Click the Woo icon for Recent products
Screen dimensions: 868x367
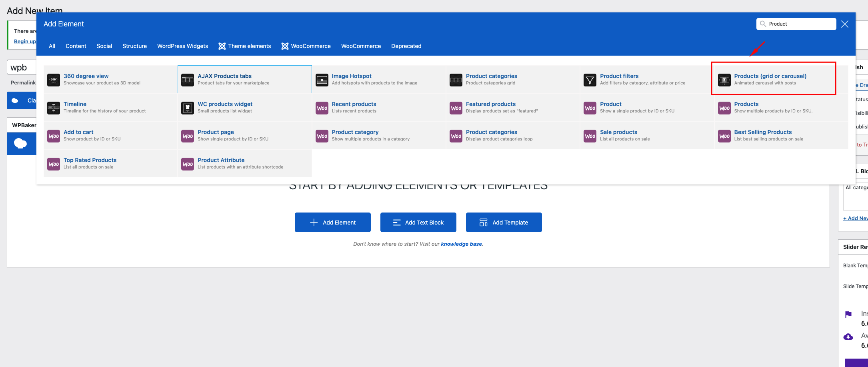tap(322, 108)
